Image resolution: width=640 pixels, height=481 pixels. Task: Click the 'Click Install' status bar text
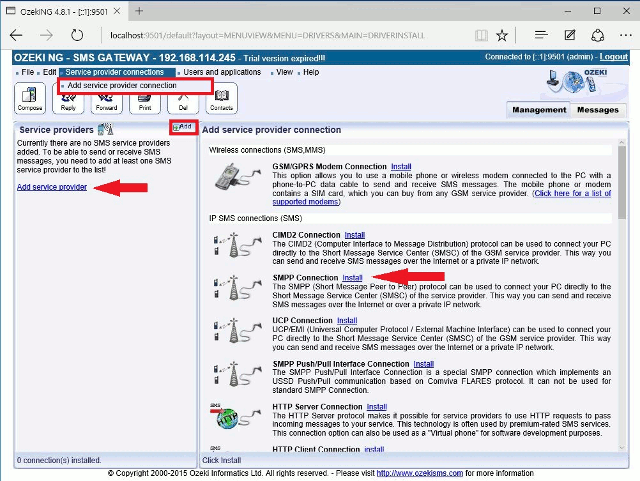pos(222,460)
